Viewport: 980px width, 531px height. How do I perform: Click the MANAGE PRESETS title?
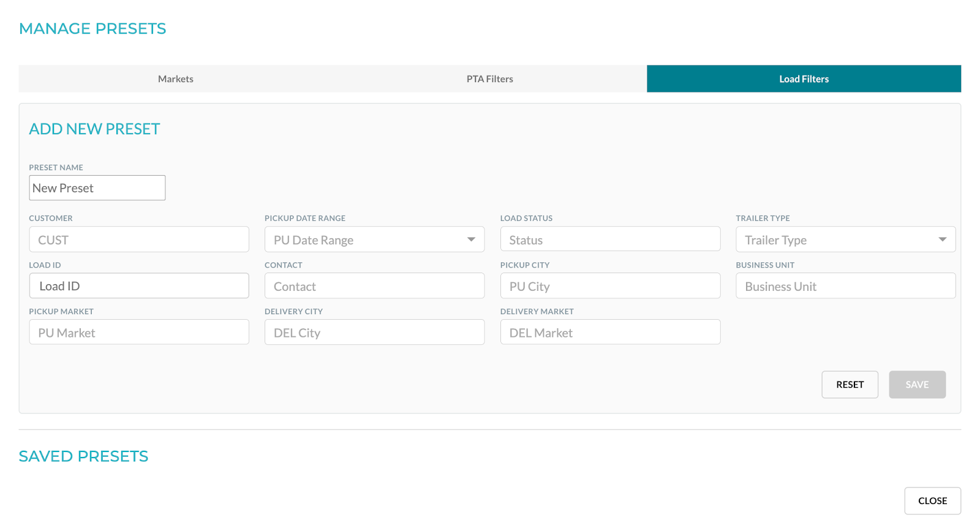click(92, 29)
